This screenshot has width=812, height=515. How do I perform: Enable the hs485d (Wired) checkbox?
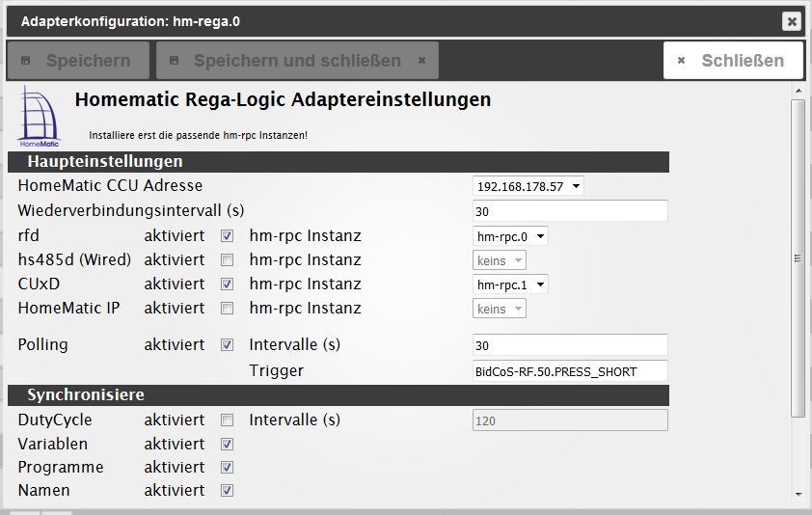pos(227,260)
